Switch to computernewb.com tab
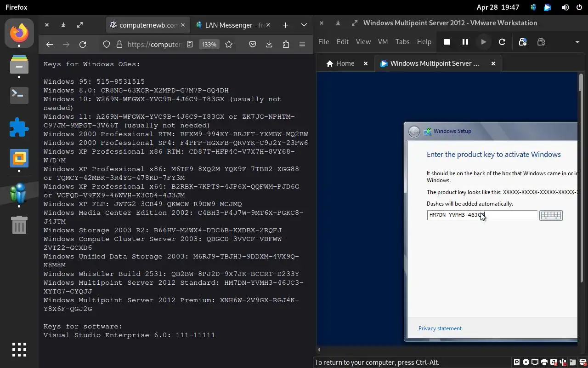 point(148,25)
